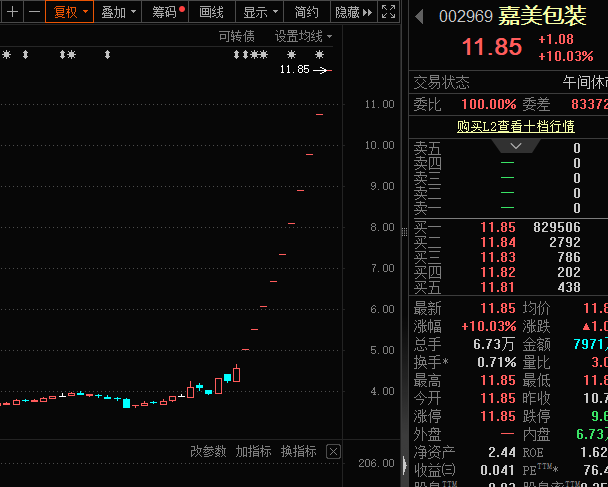Click the 购买L2查看十档行情 link
The height and width of the screenshot is (487, 608).
(515, 126)
